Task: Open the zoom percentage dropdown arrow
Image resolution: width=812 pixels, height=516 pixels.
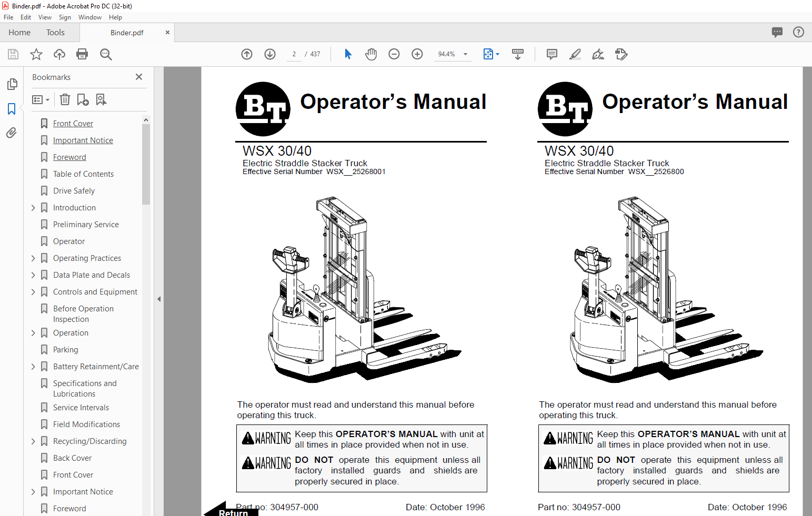Action: click(465, 54)
